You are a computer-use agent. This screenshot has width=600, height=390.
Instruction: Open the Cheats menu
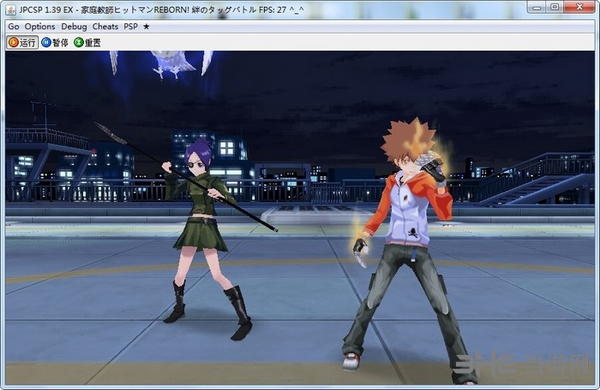click(x=105, y=26)
